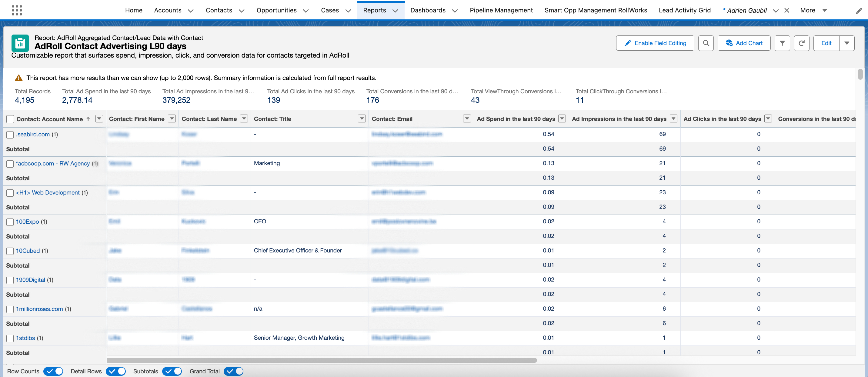Open the Home tab
The width and height of the screenshot is (868, 377).
pos(134,10)
